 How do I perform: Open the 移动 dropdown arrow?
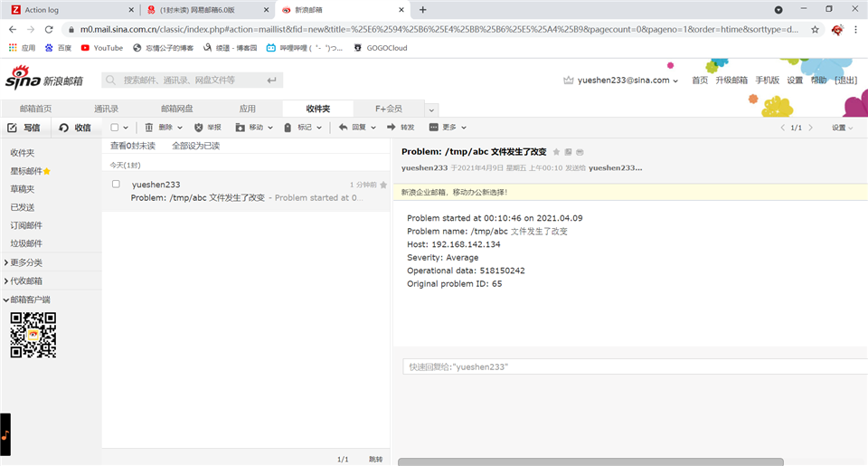(270, 128)
